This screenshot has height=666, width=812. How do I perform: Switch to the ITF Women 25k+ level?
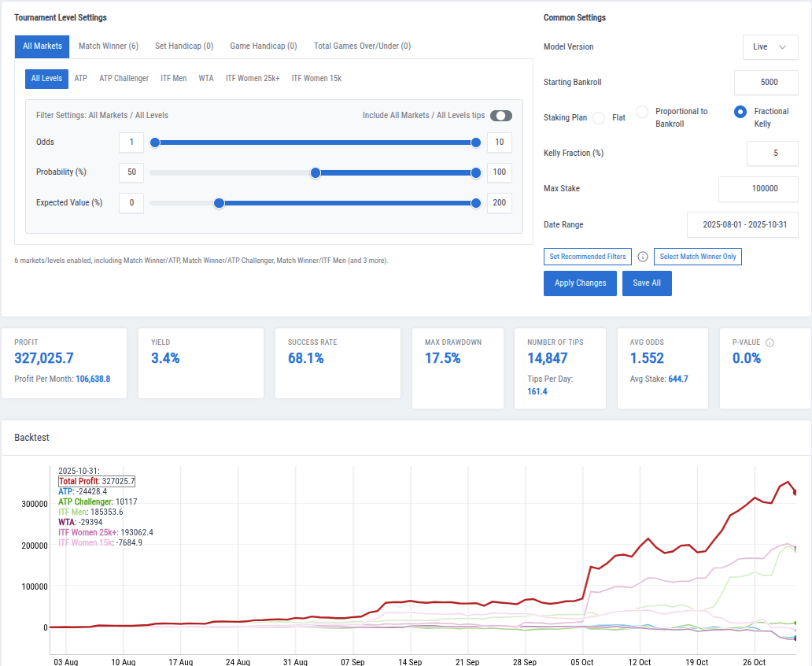click(252, 78)
